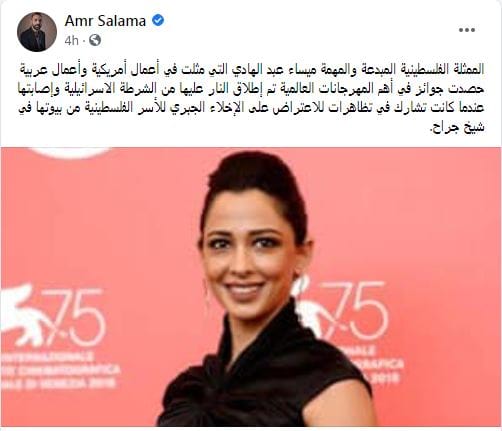Click the Venice lion 75 logo at the photo's edge
Viewport: 502px width, 431px height.
click(x=53, y=315)
